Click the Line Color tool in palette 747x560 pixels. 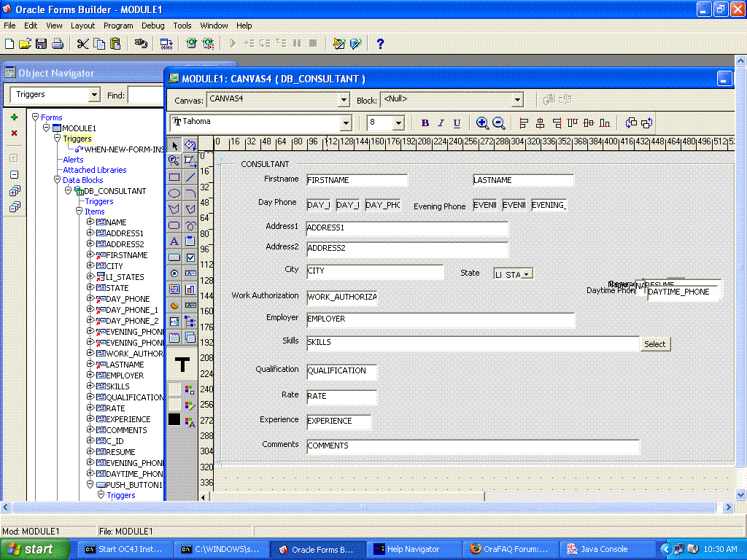click(190, 405)
